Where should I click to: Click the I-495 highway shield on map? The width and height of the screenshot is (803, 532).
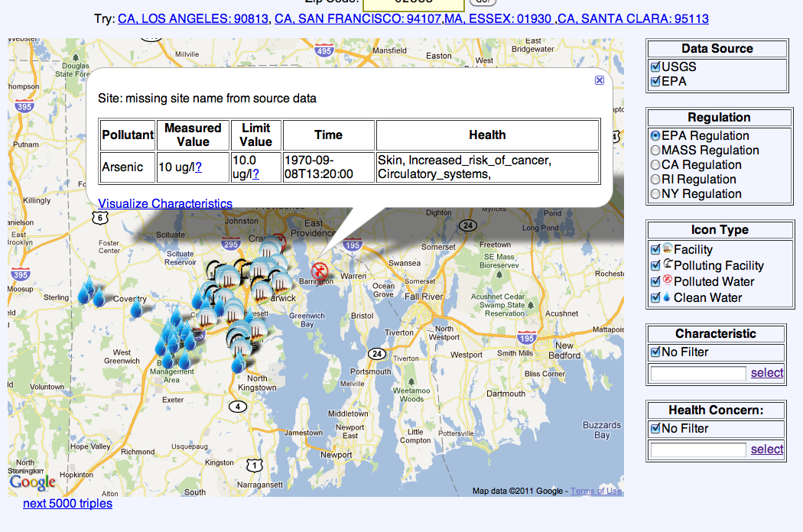[324, 50]
